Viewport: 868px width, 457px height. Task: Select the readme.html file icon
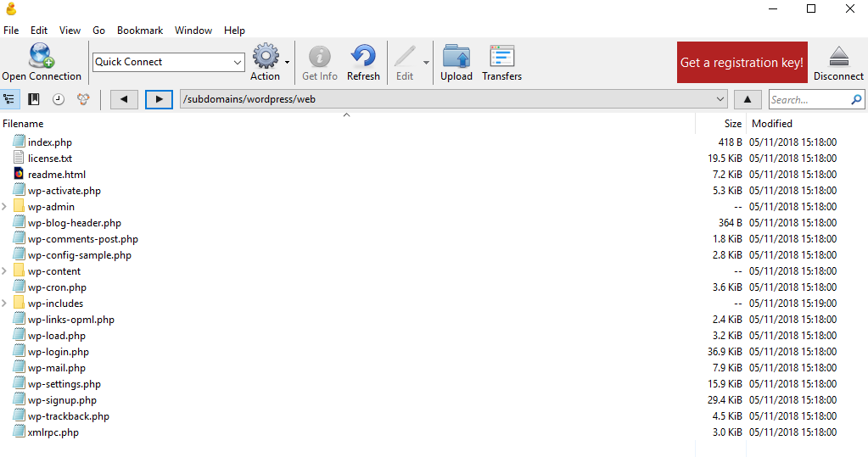point(19,174)
